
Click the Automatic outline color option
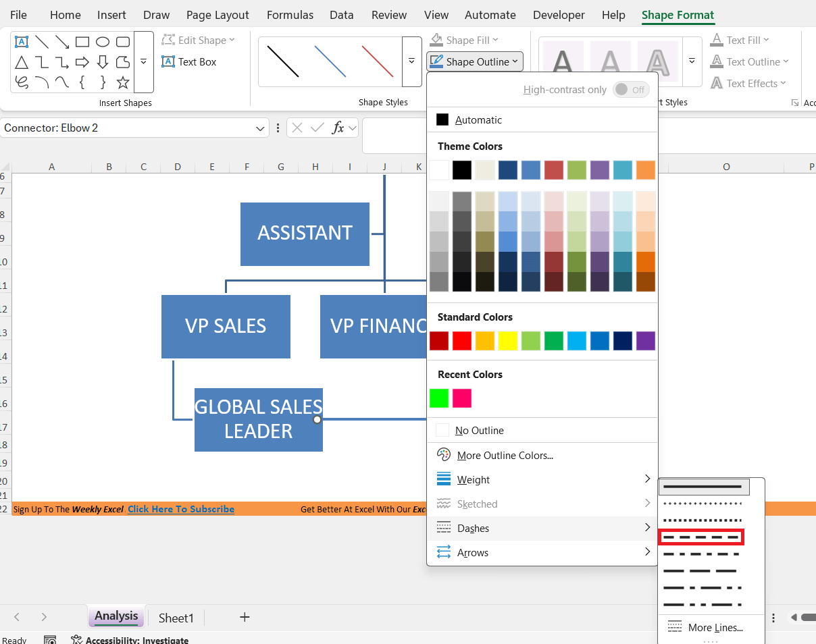542,119
